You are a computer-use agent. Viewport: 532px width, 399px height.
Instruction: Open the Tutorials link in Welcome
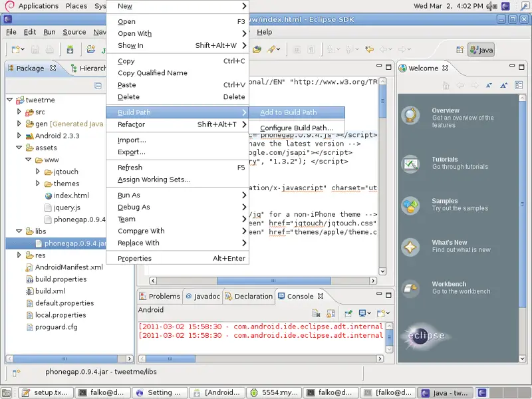coord(445,160)
